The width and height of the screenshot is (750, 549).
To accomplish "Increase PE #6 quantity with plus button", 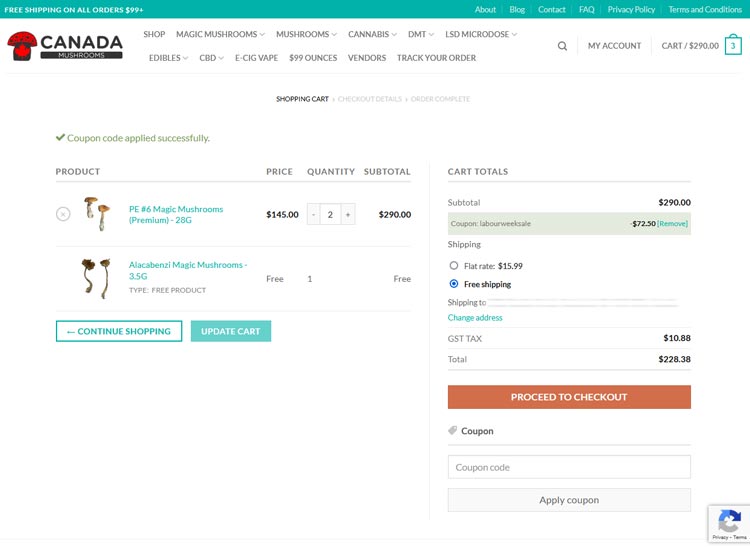I will coord(348,214).
